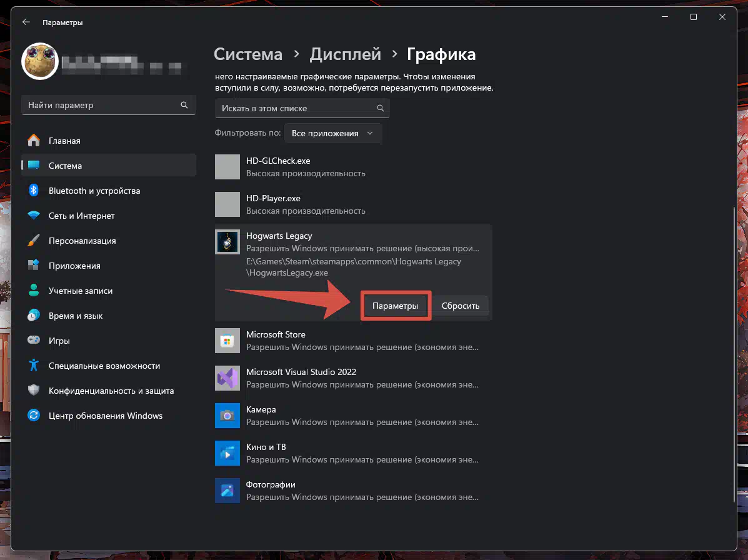The height and width of the screenshot is (560, 748).
Task: Click the Bluetooth icon in the sidebar
Action: pos(34,191)
